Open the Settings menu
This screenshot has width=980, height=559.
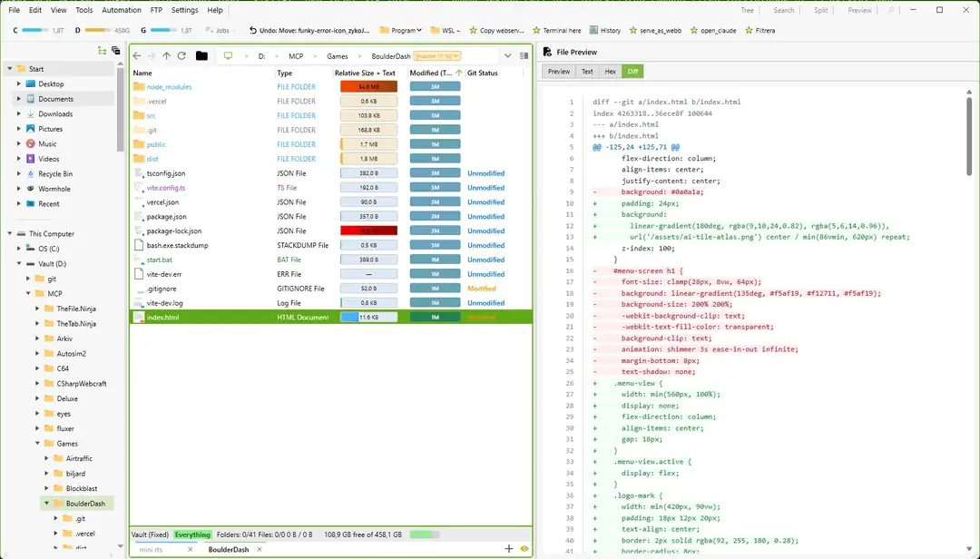coord(184,10)
